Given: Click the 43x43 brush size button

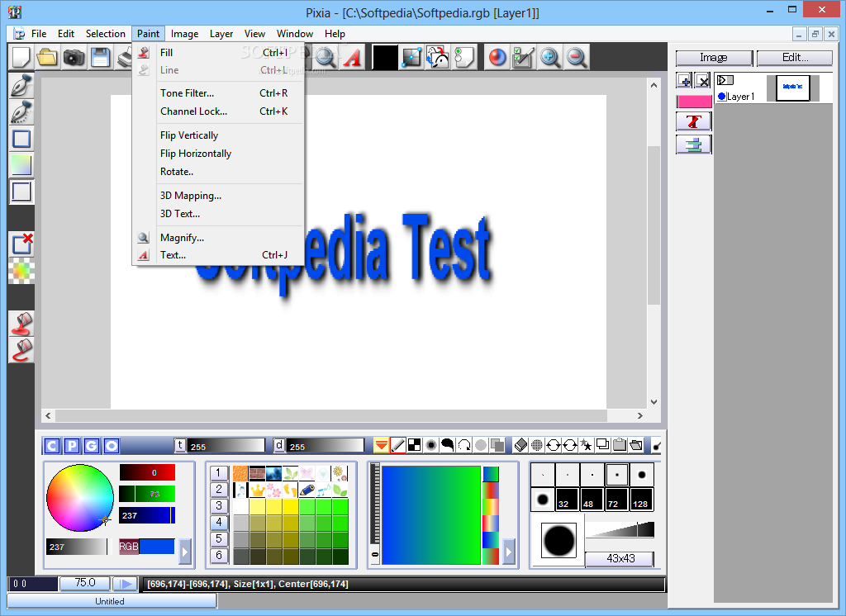Looking at the screenshot, I should [620, 559].
